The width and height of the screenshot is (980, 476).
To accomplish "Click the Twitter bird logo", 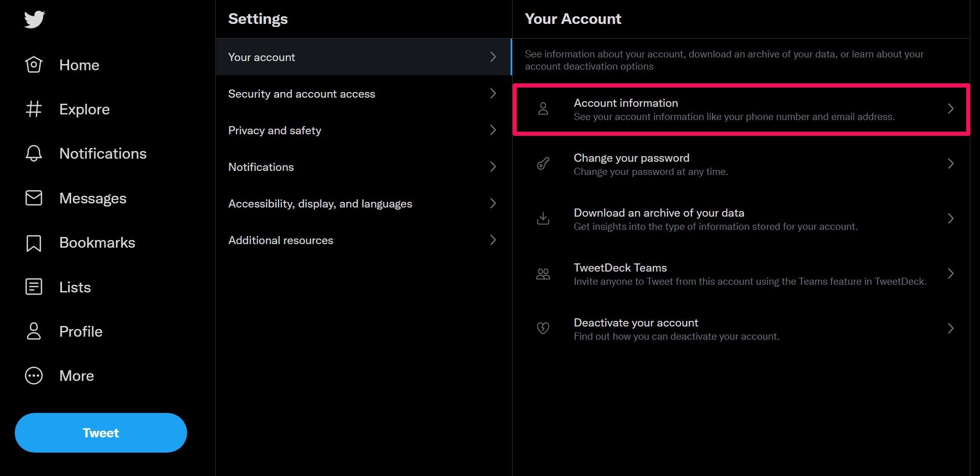I will [x=35, y=20].
